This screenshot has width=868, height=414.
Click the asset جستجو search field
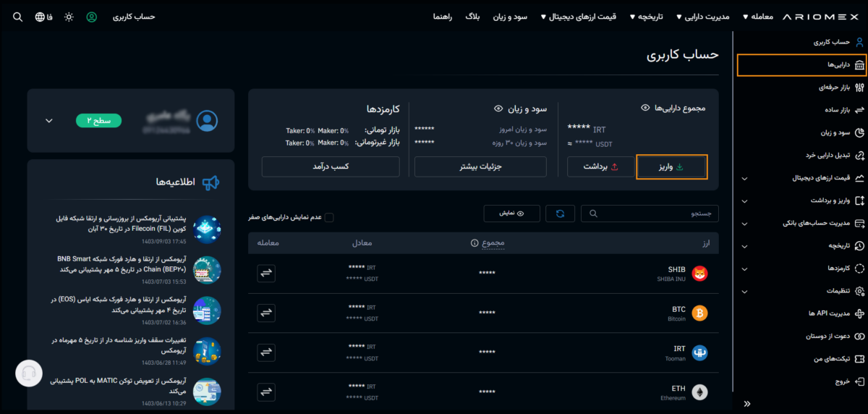651,214
